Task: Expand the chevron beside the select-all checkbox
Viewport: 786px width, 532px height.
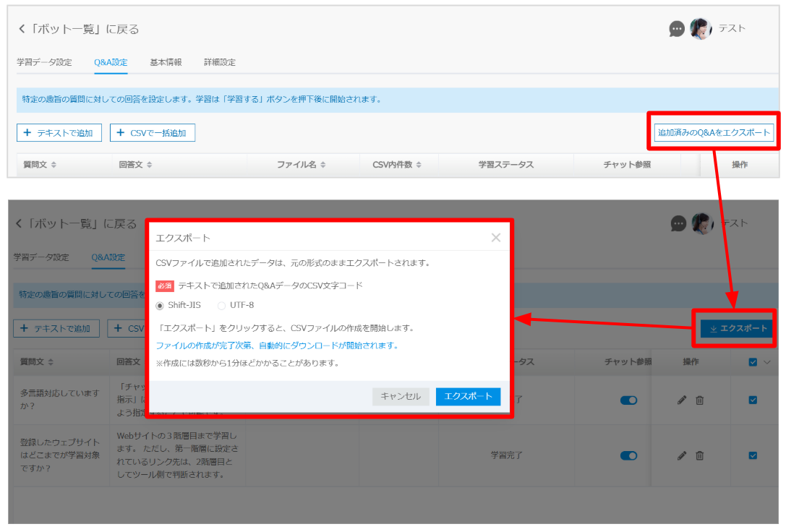Action: [767, 362]
